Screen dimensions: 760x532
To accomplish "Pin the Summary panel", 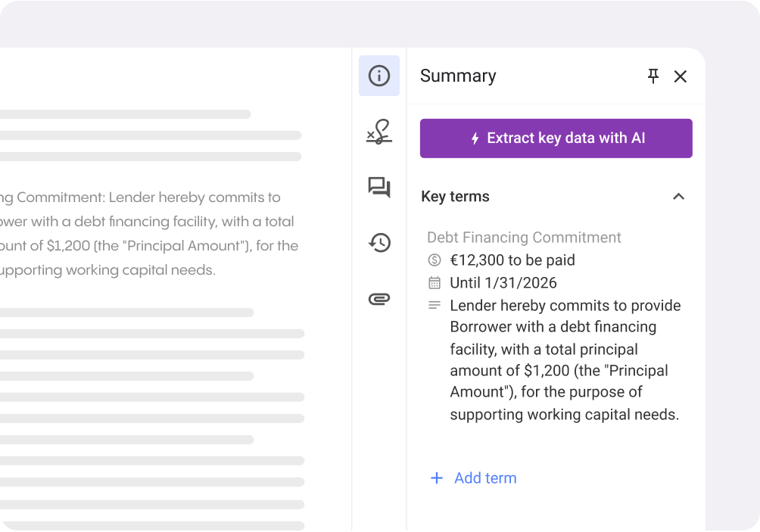I will pos(653,76).
